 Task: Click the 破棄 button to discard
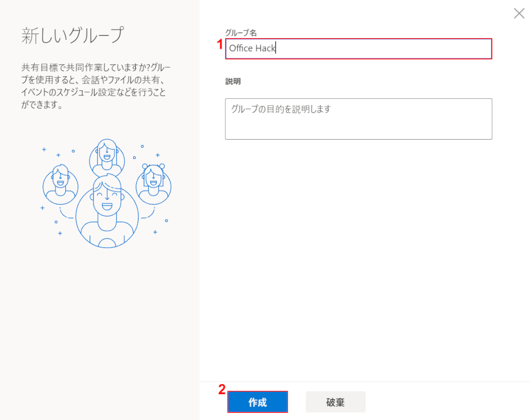pyautogui.click(x=335, y=402)
